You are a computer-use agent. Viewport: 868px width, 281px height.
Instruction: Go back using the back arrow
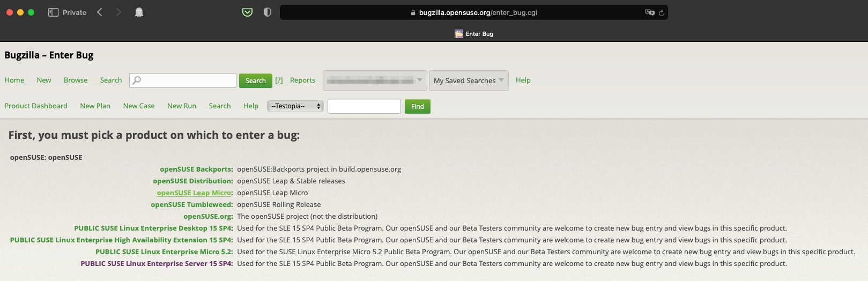click(x=100, y=12)
